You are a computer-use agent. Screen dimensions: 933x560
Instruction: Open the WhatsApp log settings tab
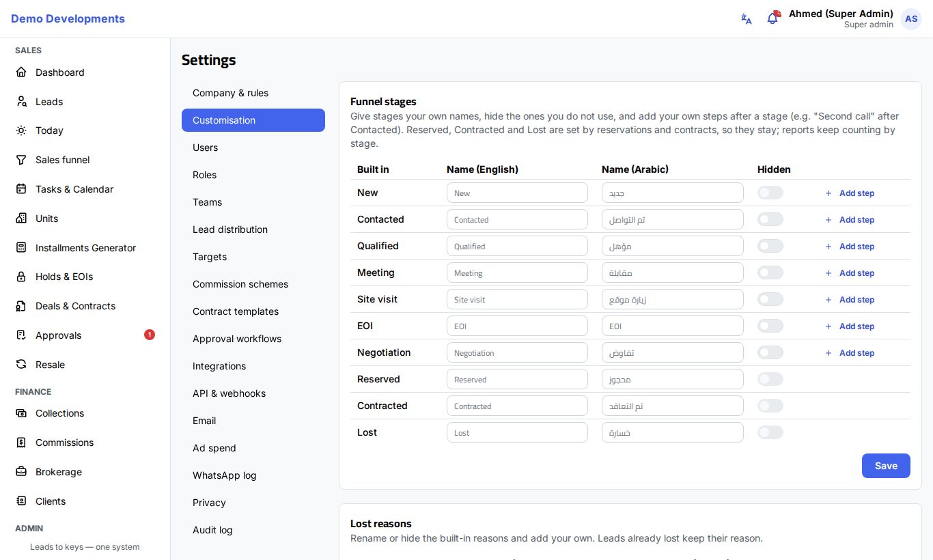point(253,475)
